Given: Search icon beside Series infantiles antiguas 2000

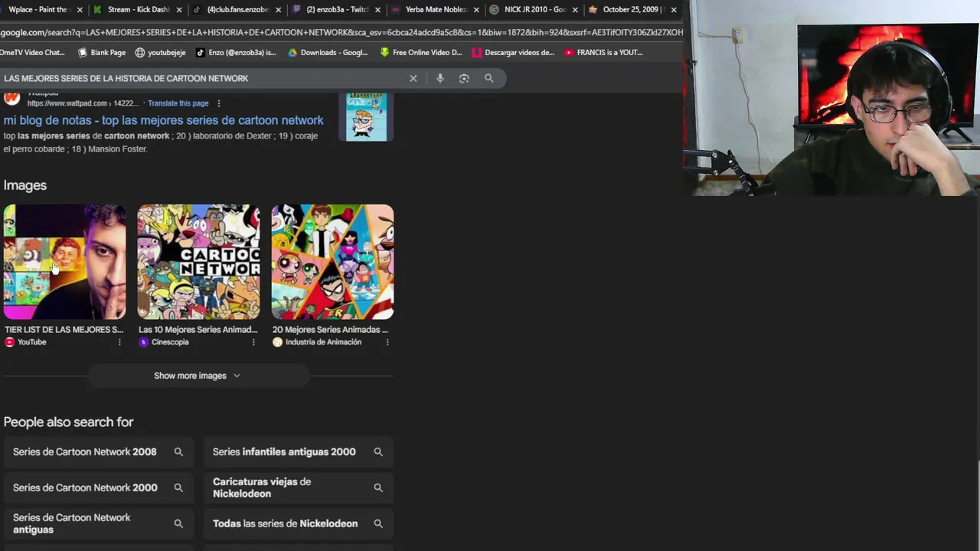Looking at the screenshot, I should tap(378, 452).
